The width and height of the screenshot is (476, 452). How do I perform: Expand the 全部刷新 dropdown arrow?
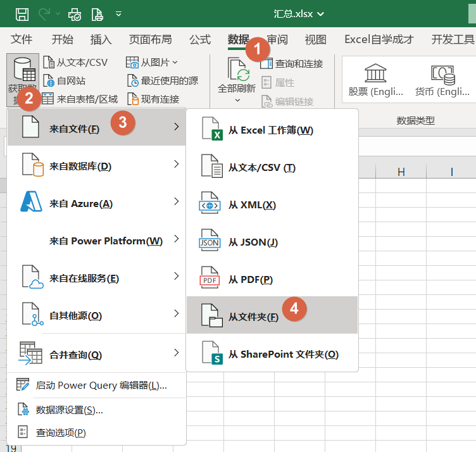coord(237,100)
